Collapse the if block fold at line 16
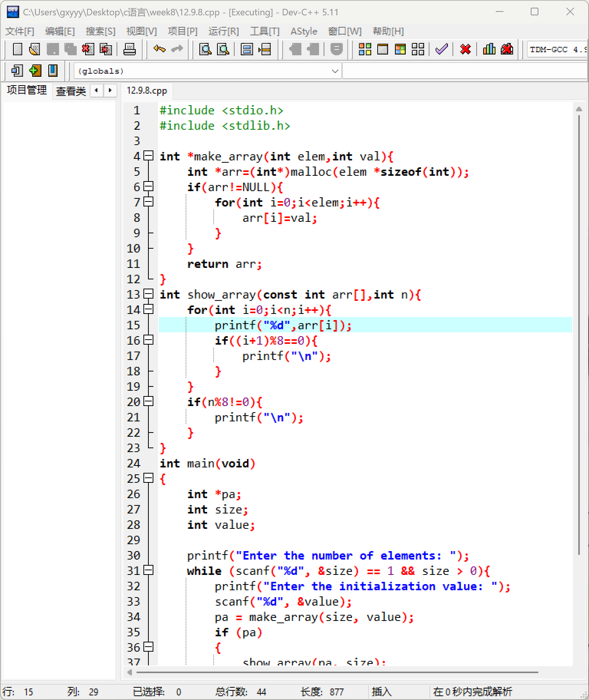The width and height of the screenshot is (589, 700). coord(148,340)
